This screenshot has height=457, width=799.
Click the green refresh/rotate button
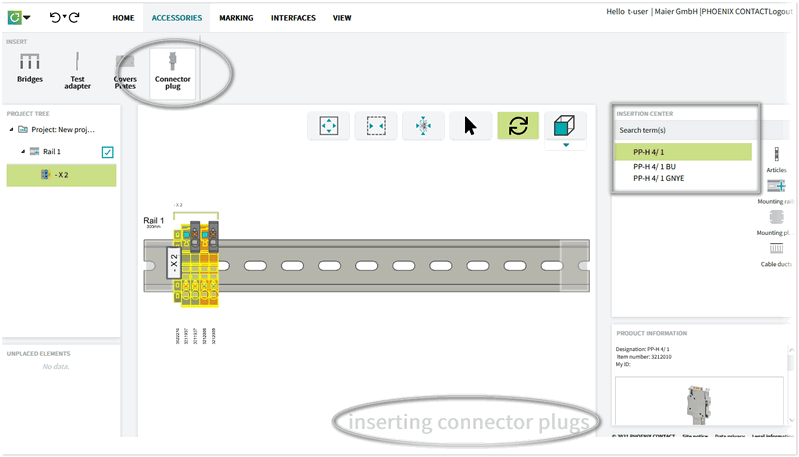(518, 126)
